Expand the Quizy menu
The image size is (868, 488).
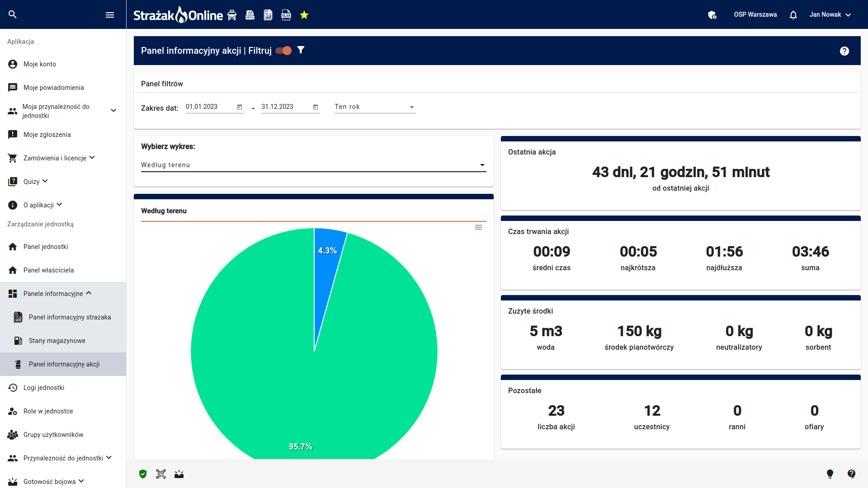63,182
